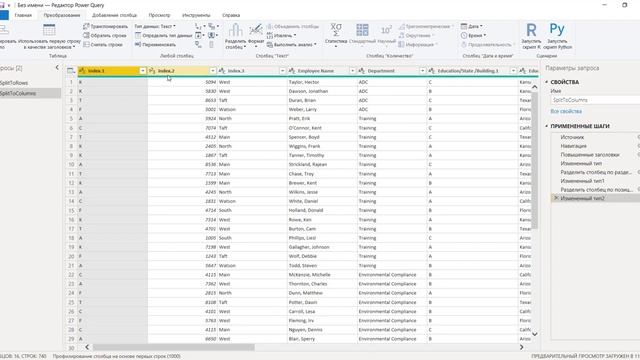Open the Time (Время) dropdown
The image size is (640, 360).
473,36
